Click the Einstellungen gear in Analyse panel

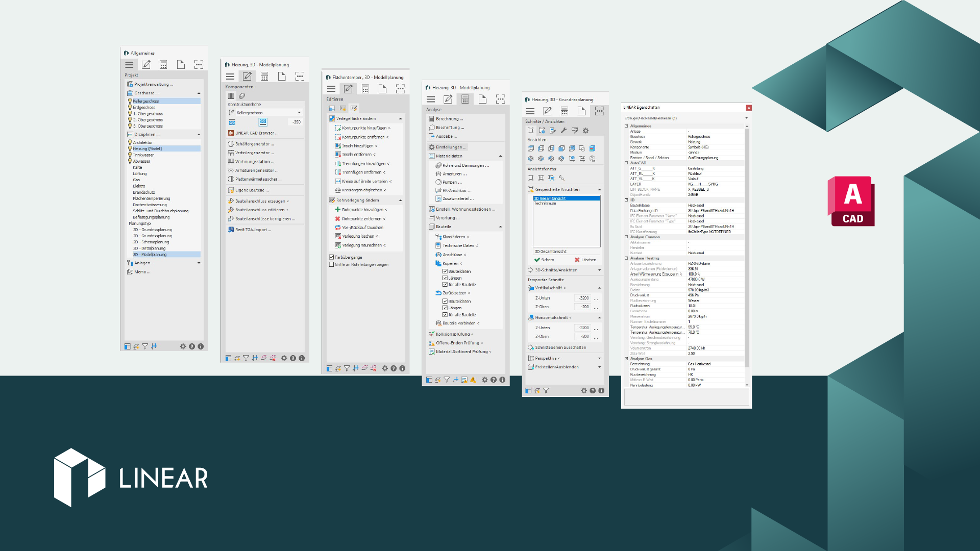[x=431, y=147]
